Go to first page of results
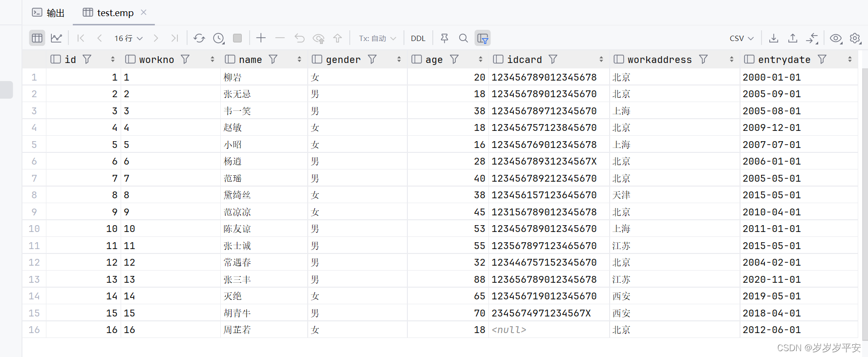This screenshot has width=868, height=357. click(x=81, y=38)
